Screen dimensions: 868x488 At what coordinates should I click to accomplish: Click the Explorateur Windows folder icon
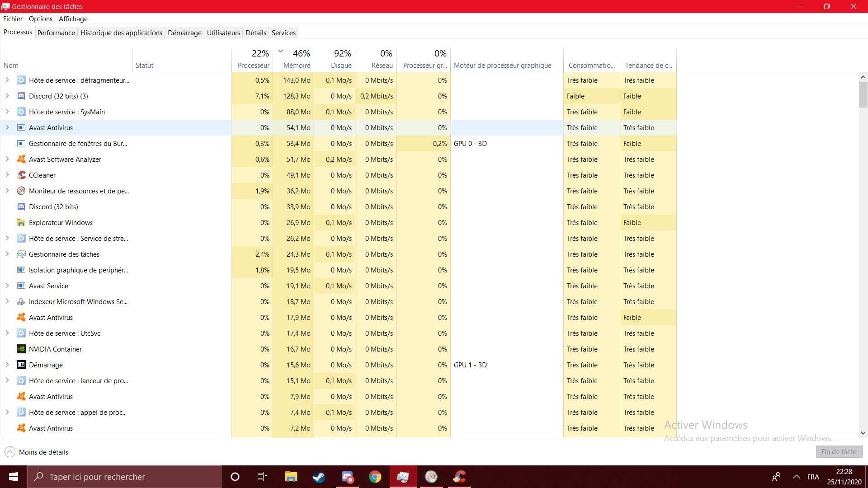21,223
